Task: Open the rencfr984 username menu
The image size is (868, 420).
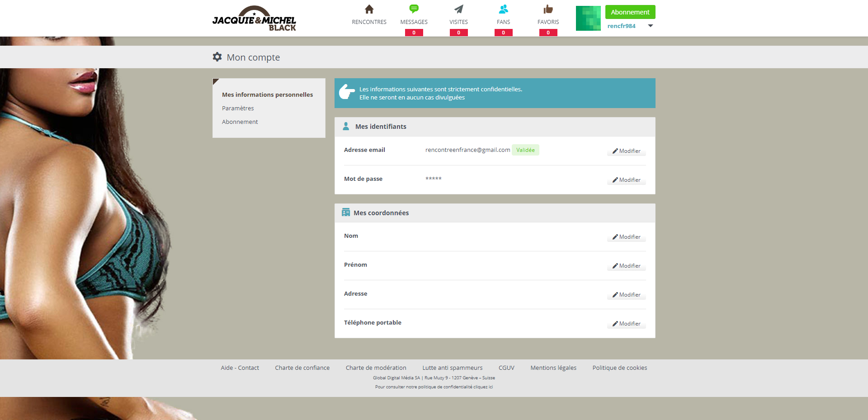Action: point(621,26)
